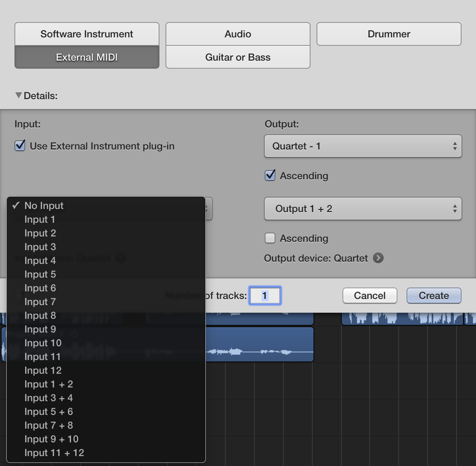Choose the No Input option
This screenshot has width=476, height=466.
[43, 206]
